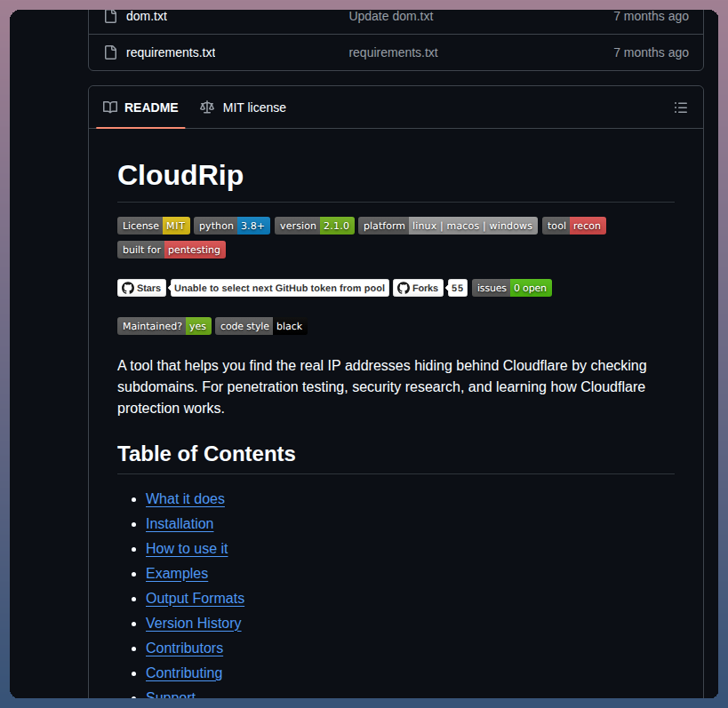This screenshot has width=728, height=708.
Task: Open the 'Update dom.txt' commit message
Action: 391,16
